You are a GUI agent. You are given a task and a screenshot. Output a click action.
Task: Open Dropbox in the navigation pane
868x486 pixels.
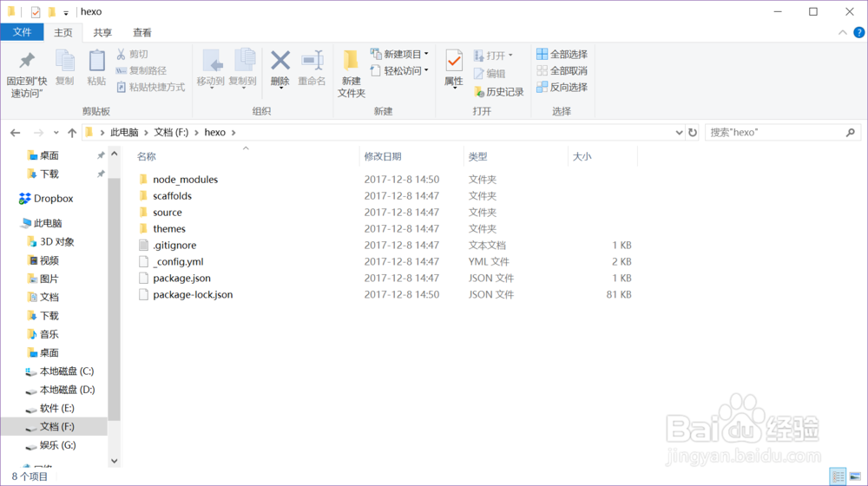53,198
